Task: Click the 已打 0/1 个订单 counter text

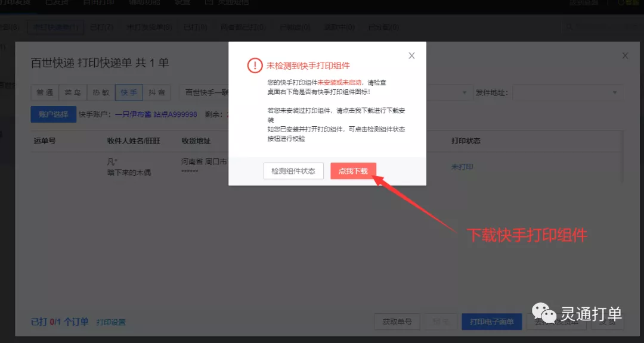Action: pyautogui.click(x=60, y=322)
